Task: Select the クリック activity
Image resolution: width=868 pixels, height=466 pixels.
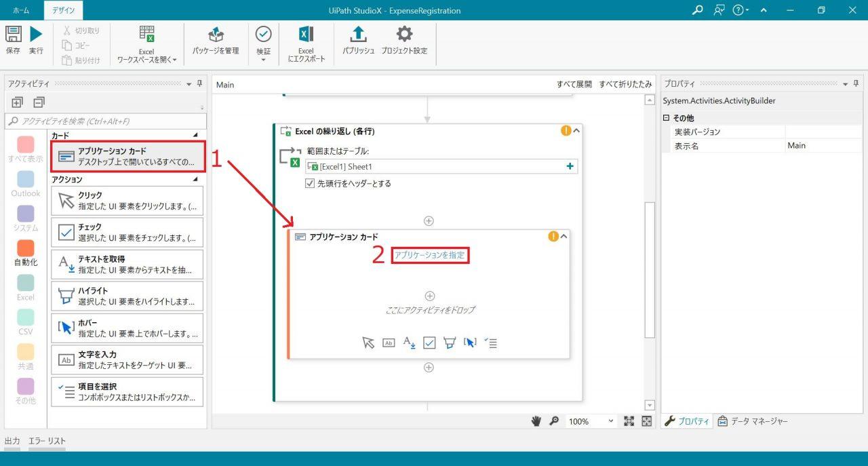Action: point(127,200)
